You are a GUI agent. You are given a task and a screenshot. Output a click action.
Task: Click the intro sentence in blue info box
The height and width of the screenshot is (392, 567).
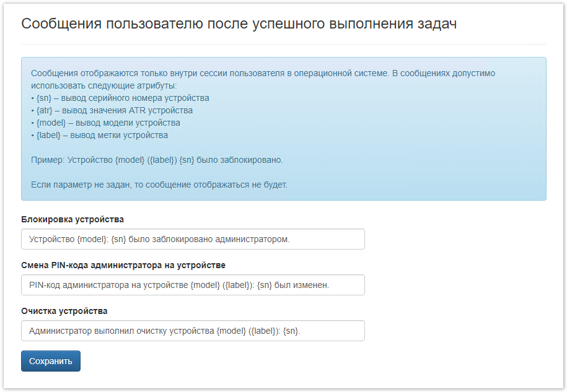point(263,73)
